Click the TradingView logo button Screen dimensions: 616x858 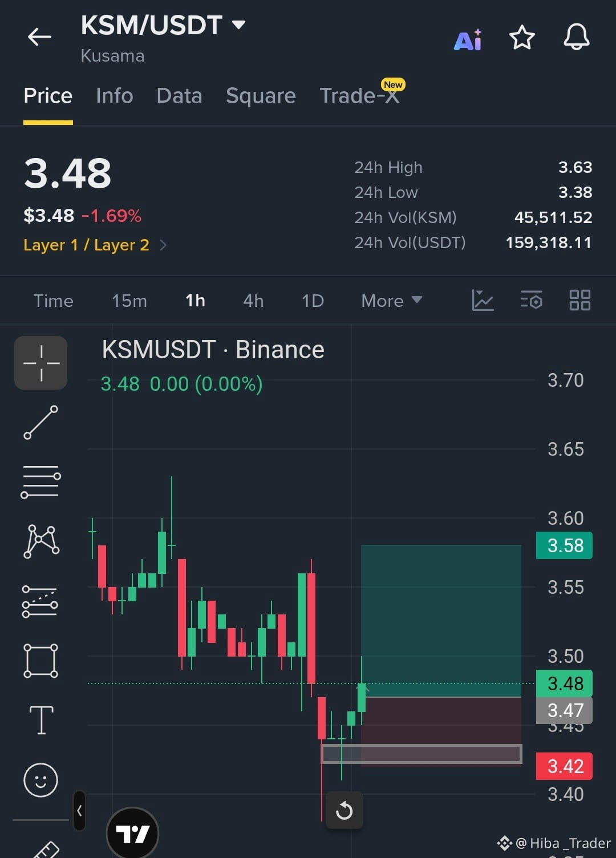[x=132, y=833]
